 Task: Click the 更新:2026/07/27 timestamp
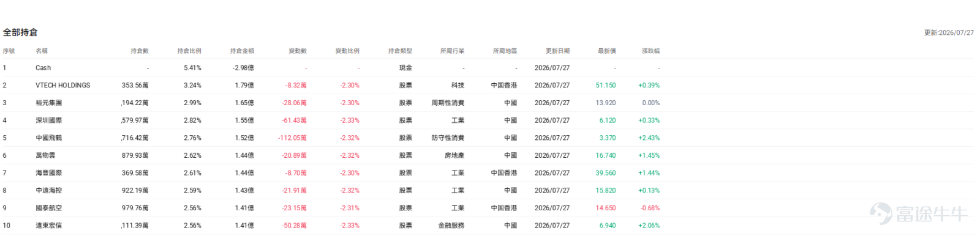tap(949, 32)
